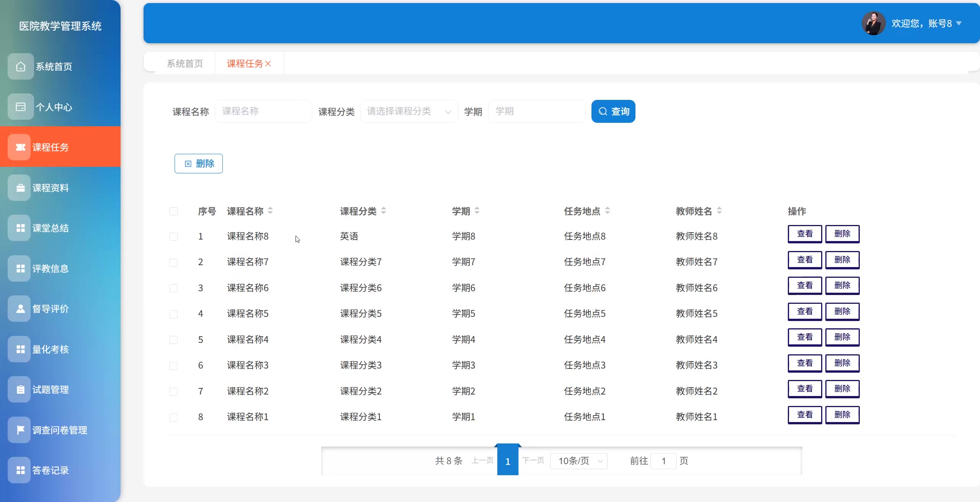Click the home icon beside 系统首页
This screenshot has height=502, width=980.
21,67
